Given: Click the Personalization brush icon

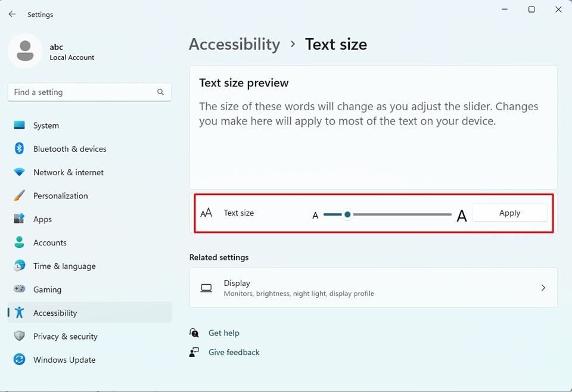Looking at the screenshot, I should 18,195.
